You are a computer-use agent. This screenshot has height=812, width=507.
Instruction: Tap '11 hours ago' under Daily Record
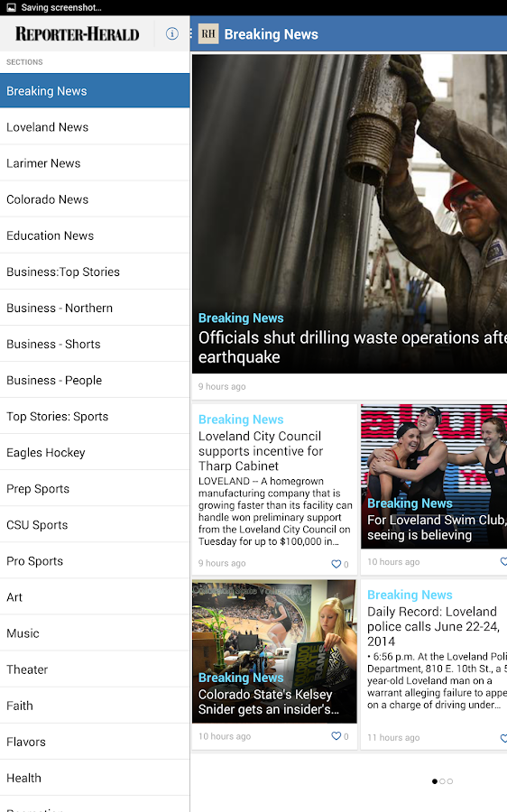tap(393, 737)
